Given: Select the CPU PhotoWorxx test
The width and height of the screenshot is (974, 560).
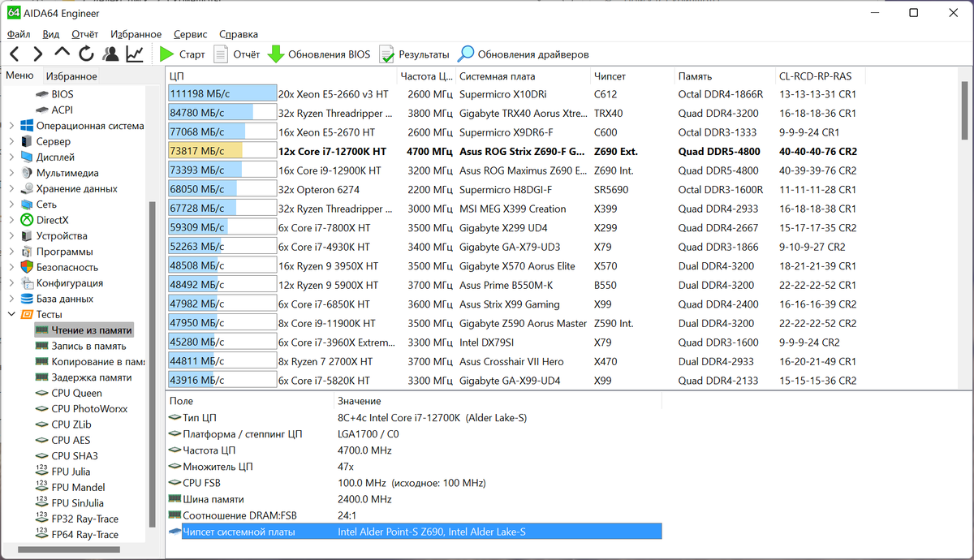Looking at the screenshot, I should point(89,408).
